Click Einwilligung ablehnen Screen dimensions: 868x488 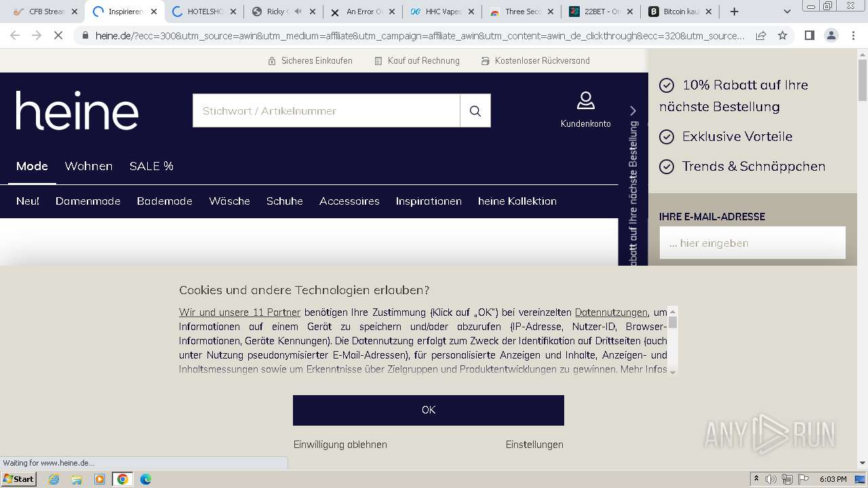pyautogui.click(x=340, y=445)
